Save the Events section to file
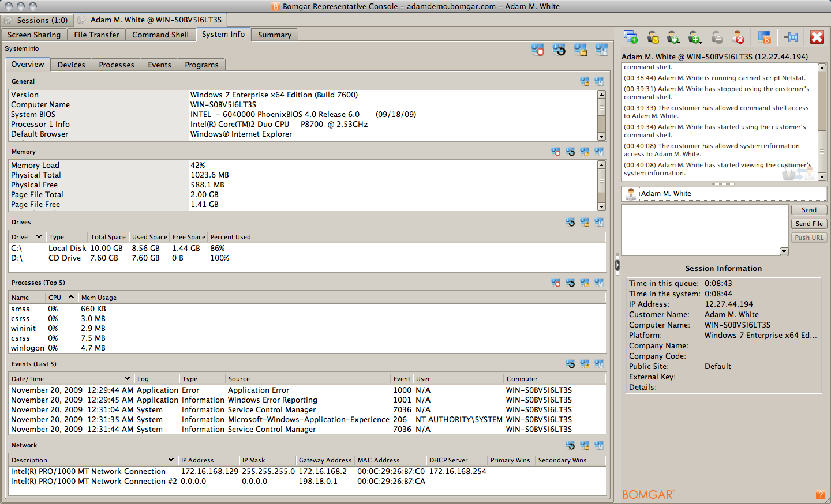The width and height of the screenshot is (831, 504). click(599, 363)
